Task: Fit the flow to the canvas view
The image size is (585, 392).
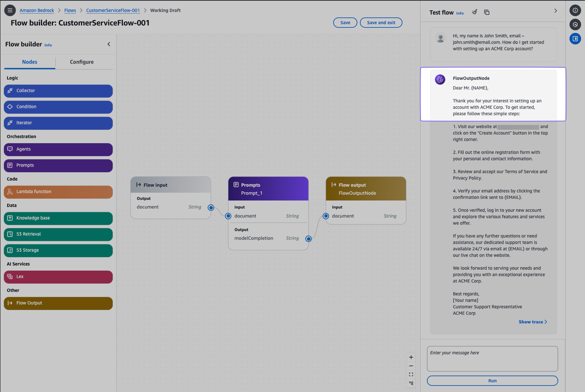Action: coord(411,374)
